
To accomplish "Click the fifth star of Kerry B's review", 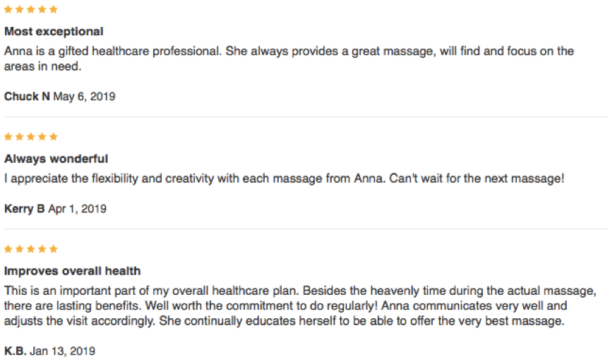I will [x=54, y=137].
